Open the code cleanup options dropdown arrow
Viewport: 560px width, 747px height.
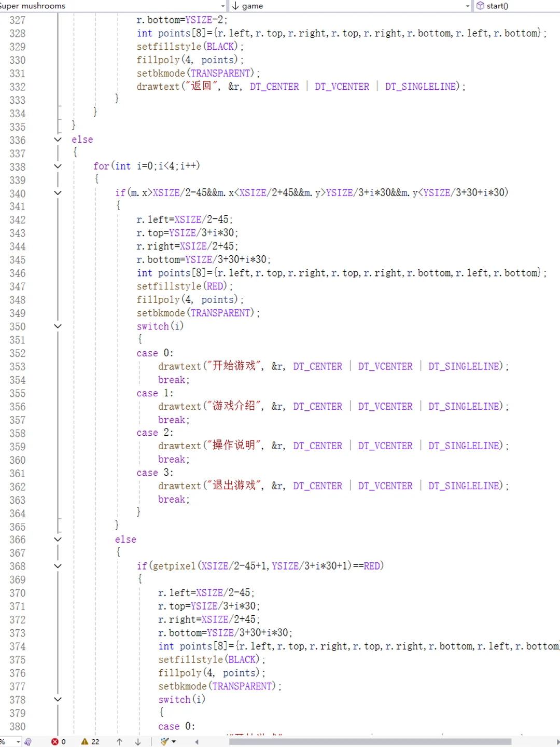pyautogui.click(x=174, y=742)
